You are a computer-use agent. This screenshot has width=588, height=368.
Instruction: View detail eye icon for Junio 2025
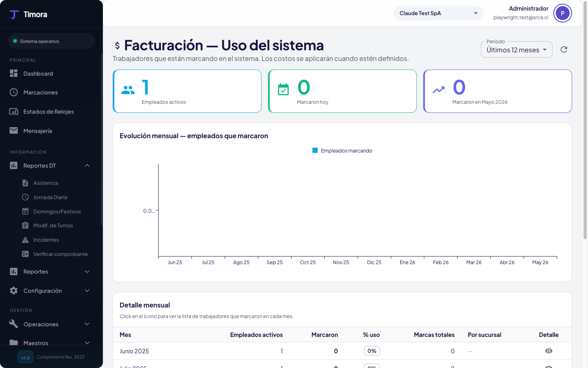[x=549, y=351]
